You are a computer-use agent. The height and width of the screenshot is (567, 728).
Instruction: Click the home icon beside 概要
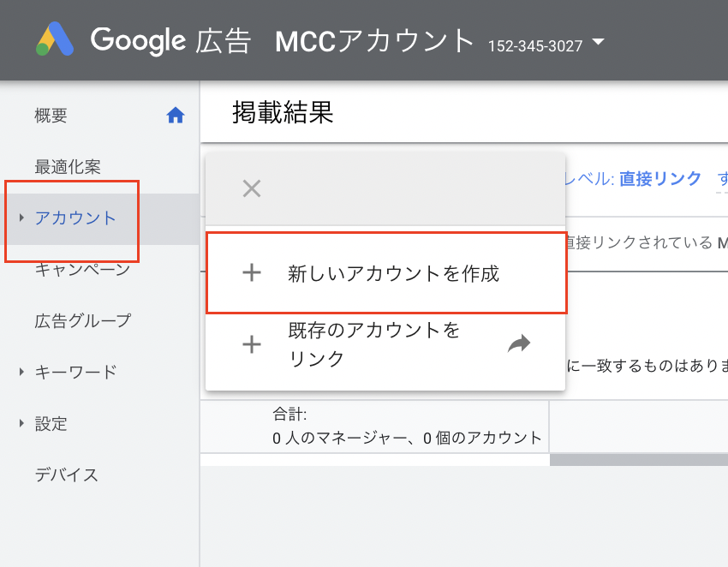tap(176, 116)
